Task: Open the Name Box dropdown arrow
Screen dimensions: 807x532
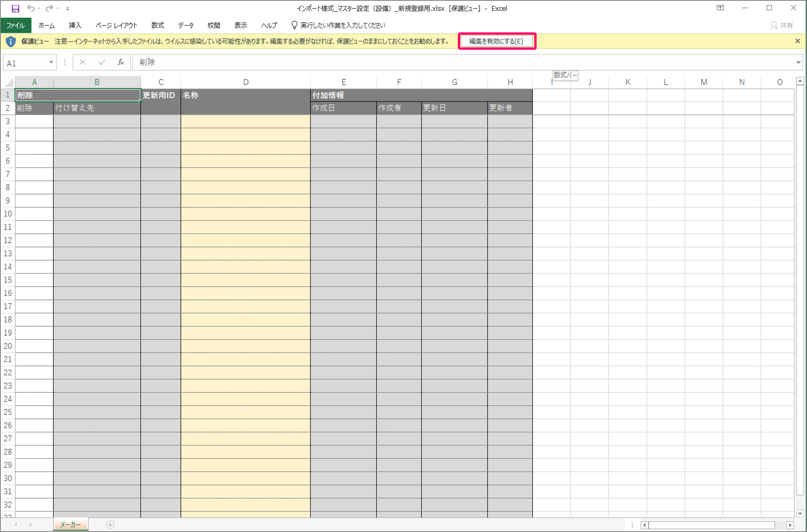Action: [51, 62]
